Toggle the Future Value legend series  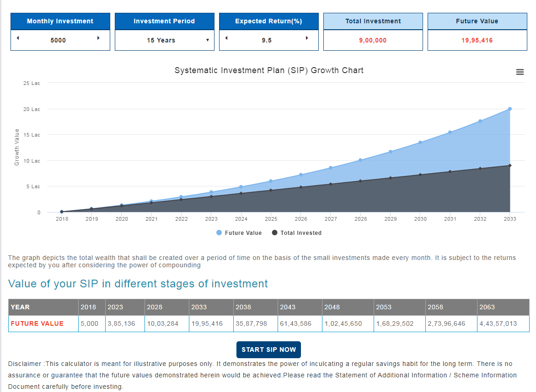(x=239, y=233)
